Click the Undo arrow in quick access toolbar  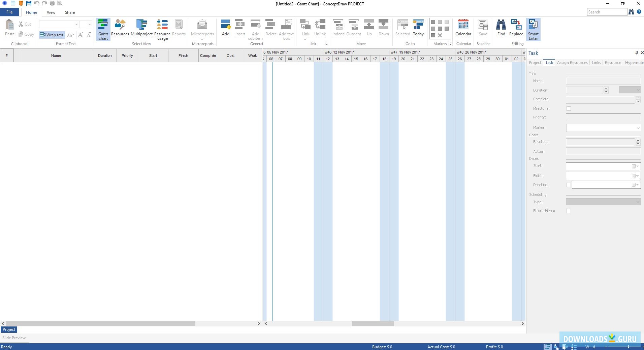pos(36,3)
